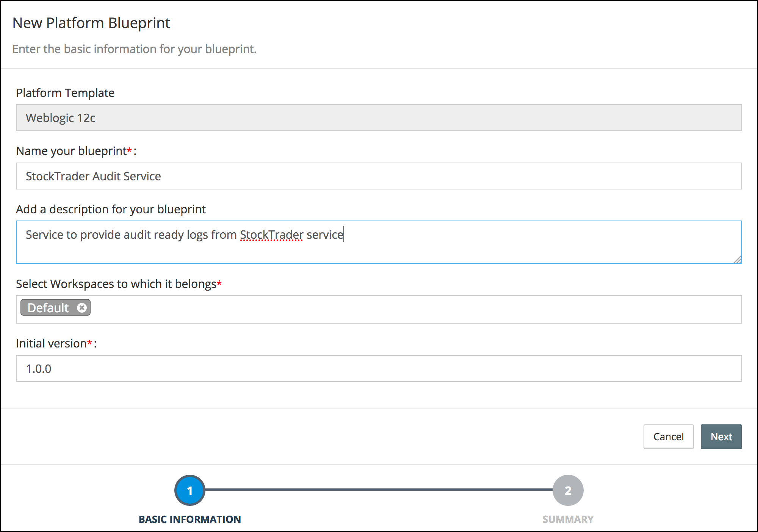Click the Cancel button
The image size is (758, 532).
pos(668,437)
